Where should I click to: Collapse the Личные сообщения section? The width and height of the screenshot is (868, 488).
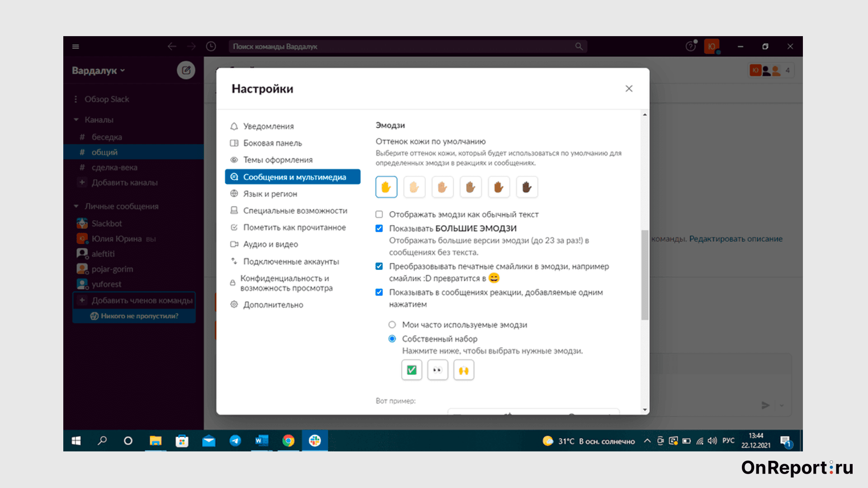click(x=76, y=206)
